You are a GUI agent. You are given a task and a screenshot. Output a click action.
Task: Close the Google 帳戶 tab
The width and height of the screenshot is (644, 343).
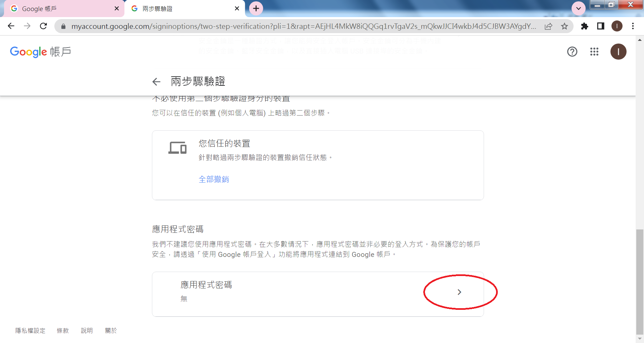point(117,9)
